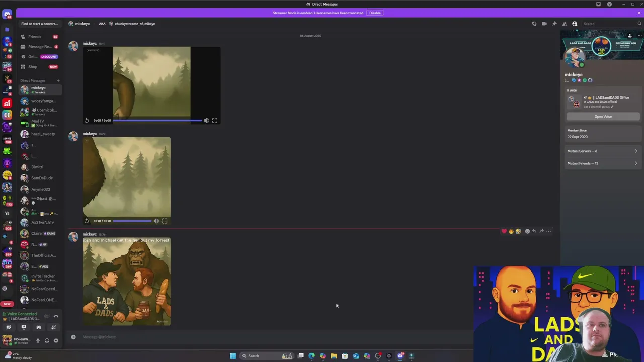
Task: Seek the second video's progress bar
Action: click(x=132, y=221)
